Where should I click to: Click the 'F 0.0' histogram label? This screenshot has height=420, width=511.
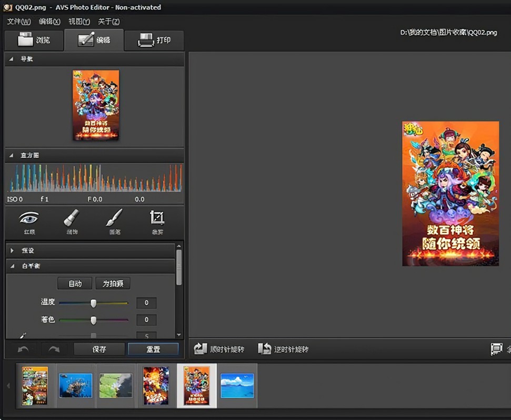(x=95, y=199)
